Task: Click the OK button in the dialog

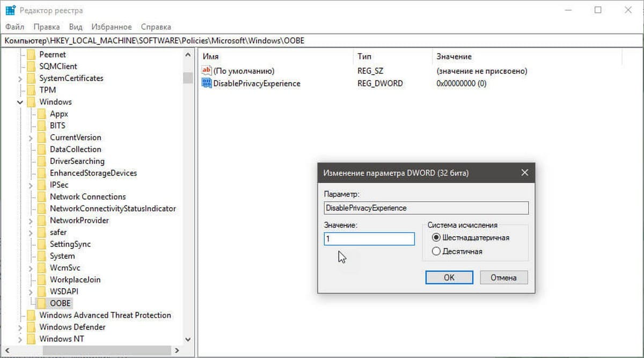Action: click(449, 277)
